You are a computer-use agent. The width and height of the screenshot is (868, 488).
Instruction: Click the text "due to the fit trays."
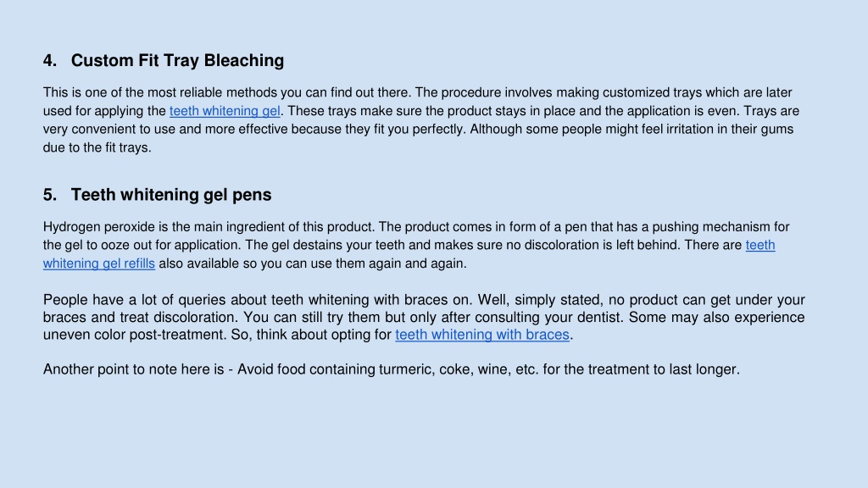coord(97,147)
